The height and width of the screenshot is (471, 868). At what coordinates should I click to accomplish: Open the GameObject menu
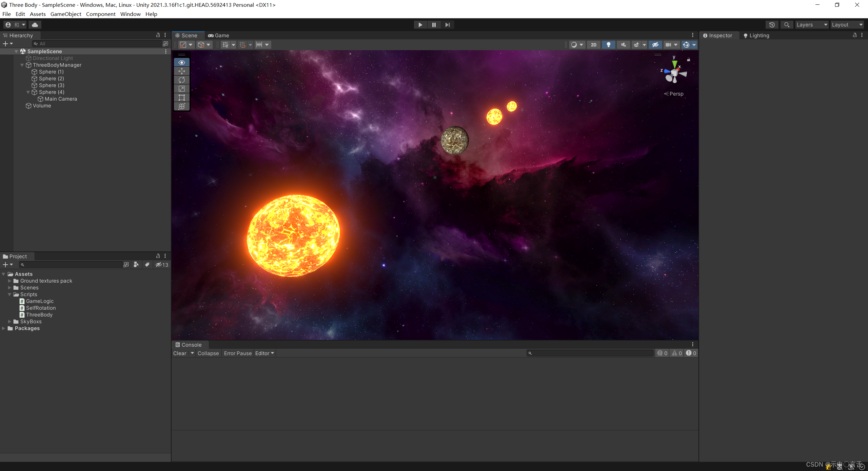(x=66, y=14)
